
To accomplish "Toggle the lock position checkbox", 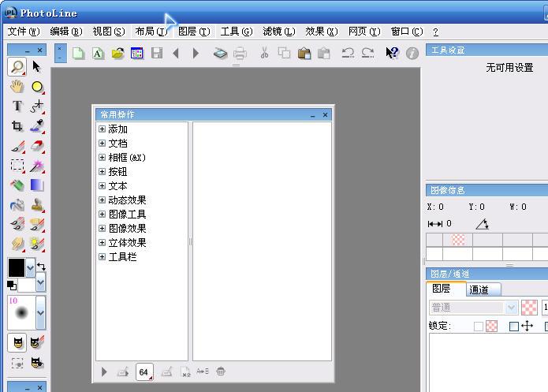I will tap(514, 326).
